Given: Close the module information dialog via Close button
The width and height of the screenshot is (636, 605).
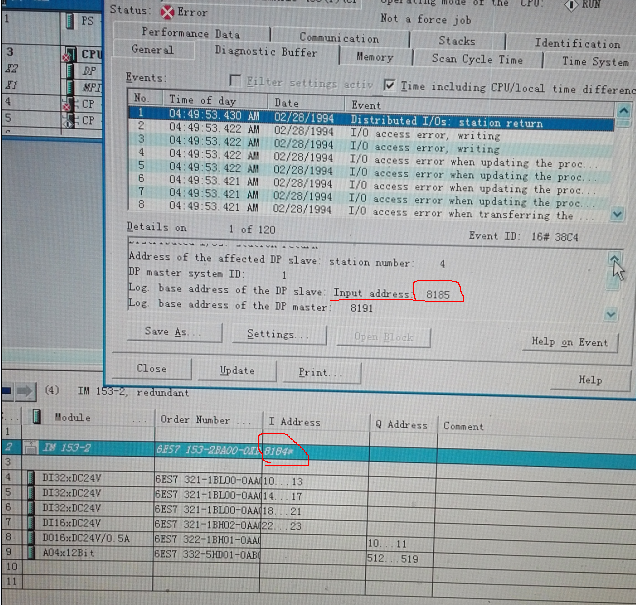Looking at the screenshot, I should pyautogui.click(x=151, y=369).
